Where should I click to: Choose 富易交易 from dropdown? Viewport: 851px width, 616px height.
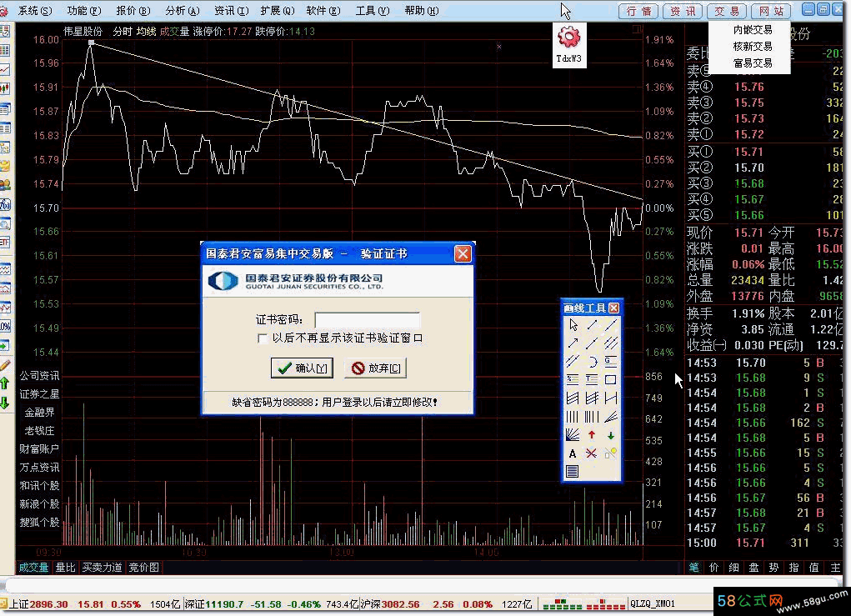[752, 63]
